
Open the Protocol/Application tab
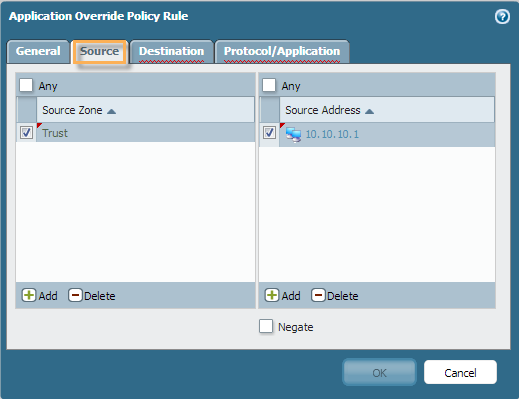(x=282, y=51)
